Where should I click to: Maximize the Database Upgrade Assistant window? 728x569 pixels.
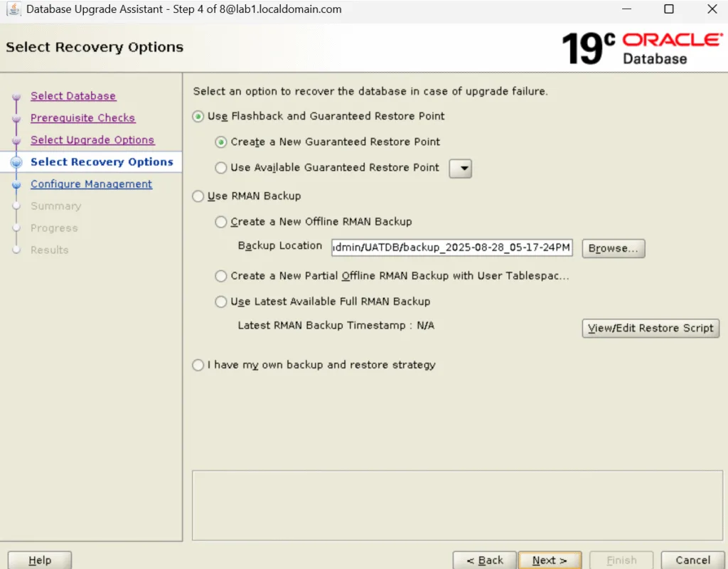tap(668, 10)
